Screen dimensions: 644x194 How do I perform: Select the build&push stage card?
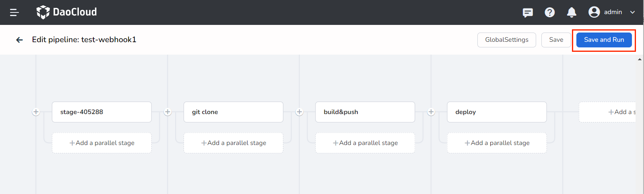[365, 112]
